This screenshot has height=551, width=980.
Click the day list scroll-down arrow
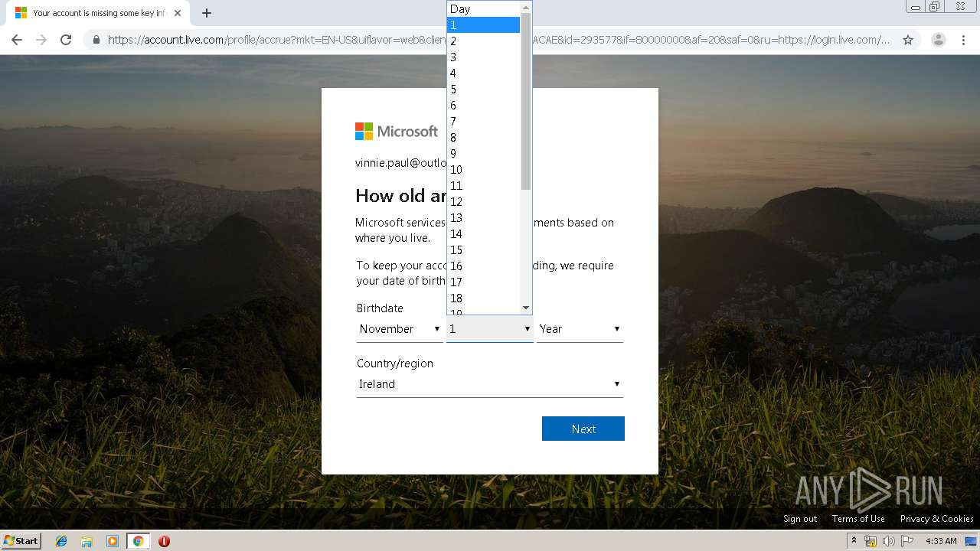tap(525, 308)
